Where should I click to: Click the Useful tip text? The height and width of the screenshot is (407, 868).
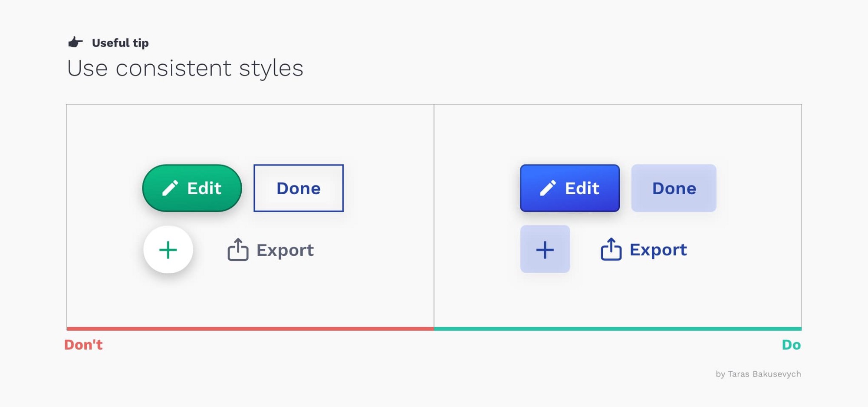pyautogui.click(x=120, y=43)
